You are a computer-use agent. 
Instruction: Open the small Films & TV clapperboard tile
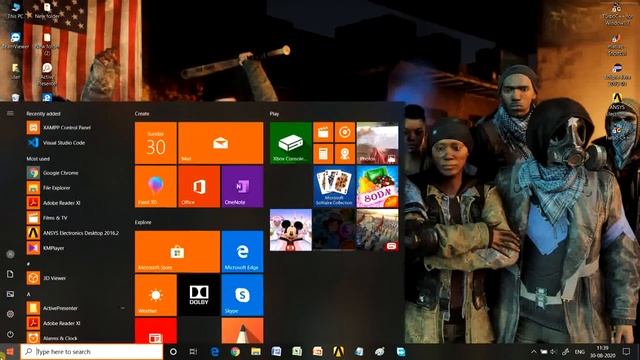323,132
